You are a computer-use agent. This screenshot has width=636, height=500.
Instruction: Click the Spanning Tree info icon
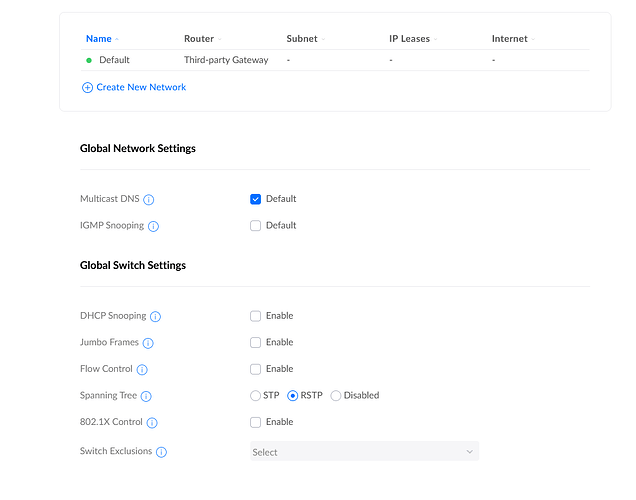pyautogui.click(x=146, y=396)
